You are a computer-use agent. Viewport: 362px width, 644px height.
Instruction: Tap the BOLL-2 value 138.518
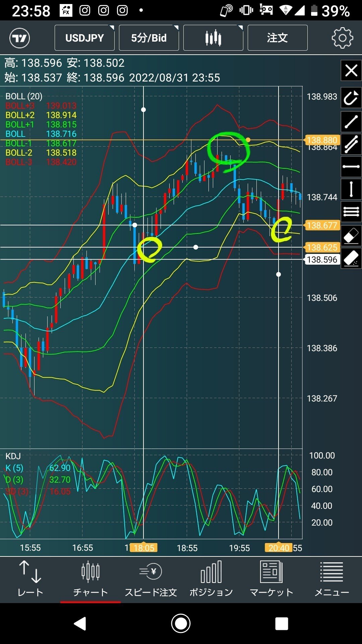coord(61,153)
